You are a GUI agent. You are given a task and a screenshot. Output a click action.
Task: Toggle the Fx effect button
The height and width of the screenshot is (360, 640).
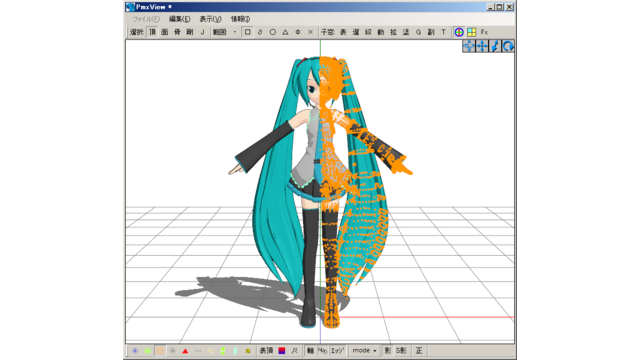click(x=484, y=32)
